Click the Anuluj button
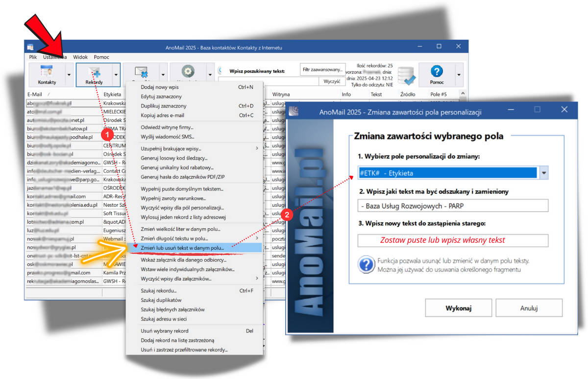Image resolution: width=588 pixels, height=379 pixels. click(x=529, y=308)
